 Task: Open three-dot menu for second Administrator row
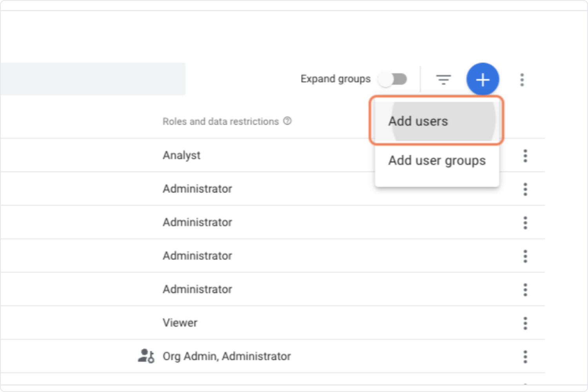click(x=525, y=223)
